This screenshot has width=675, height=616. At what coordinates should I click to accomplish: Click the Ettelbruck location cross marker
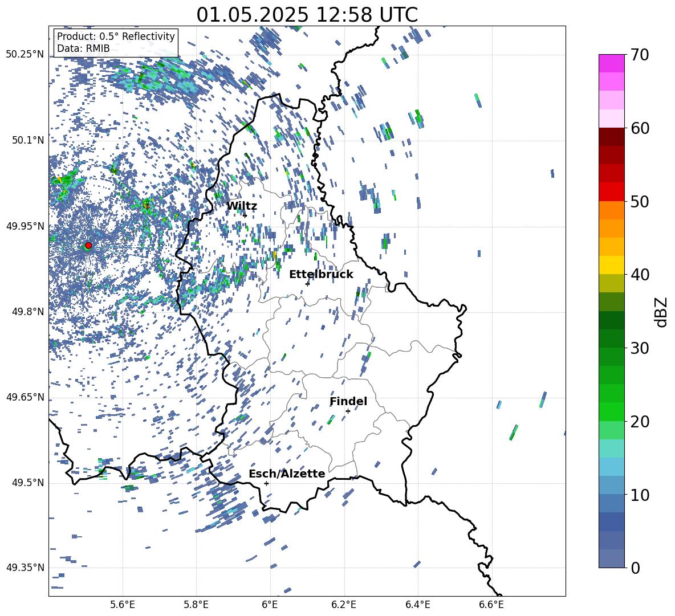pyautogui.click(x=307, y=283)
